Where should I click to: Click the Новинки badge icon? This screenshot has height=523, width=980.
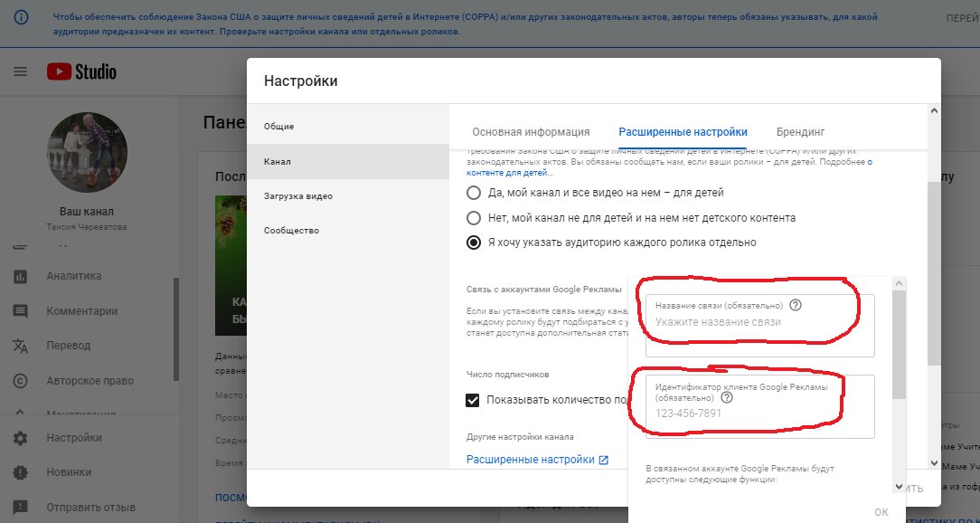tap(21, 472)
